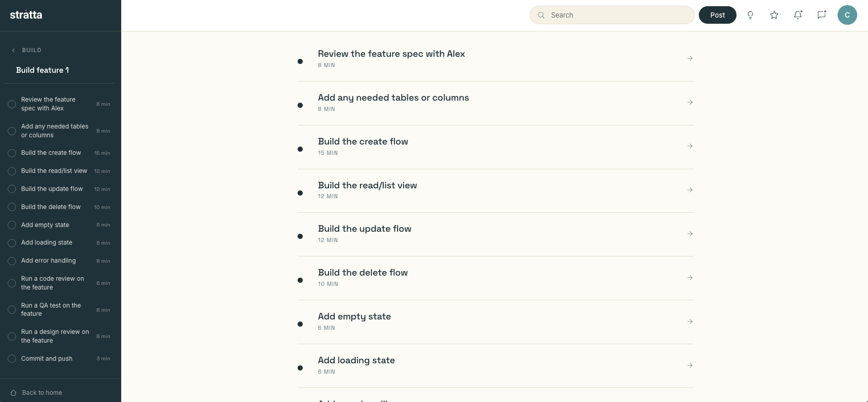Click the Post button
Screen dimensions: 868x402
coord(717,15)
